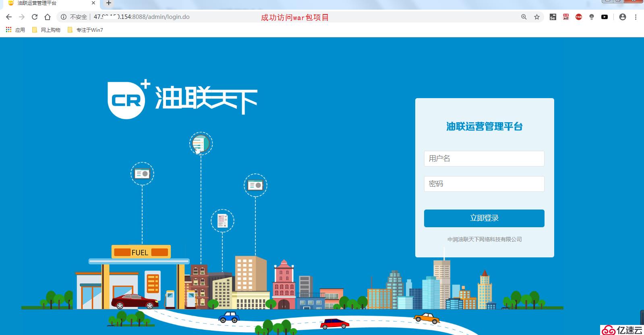644x335 pixels.
Task: Open the Chrome three-dot menu
Action: click(636, 17)
